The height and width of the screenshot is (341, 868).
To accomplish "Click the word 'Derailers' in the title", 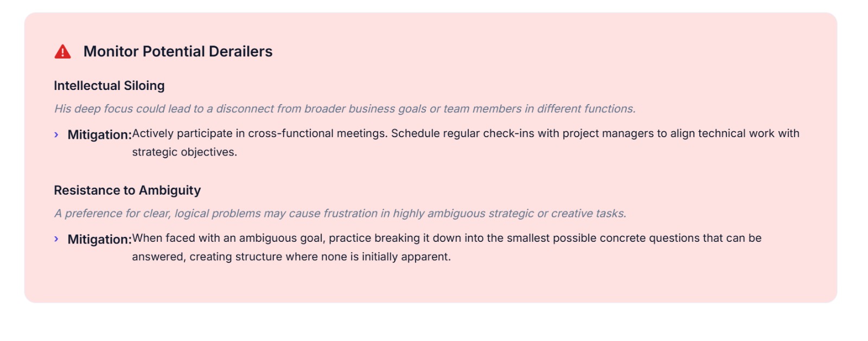I will [x=241, y=52].
